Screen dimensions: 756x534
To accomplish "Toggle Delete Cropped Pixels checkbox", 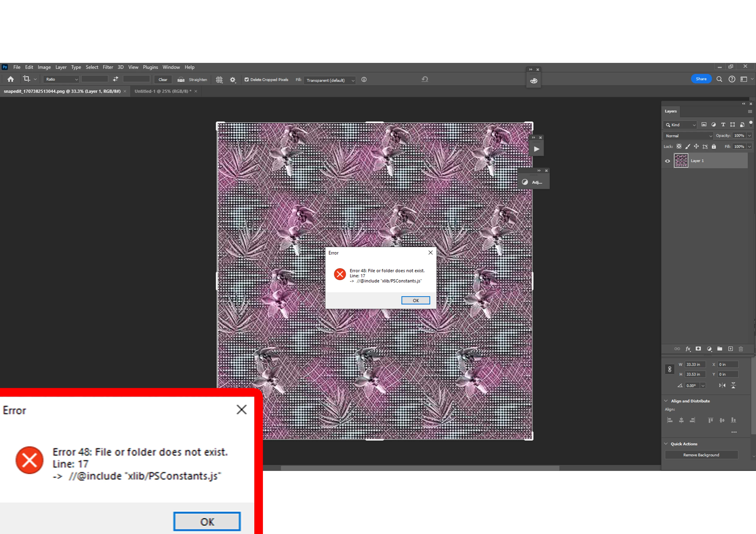I will pyautogui.click(x=247, y=80).
